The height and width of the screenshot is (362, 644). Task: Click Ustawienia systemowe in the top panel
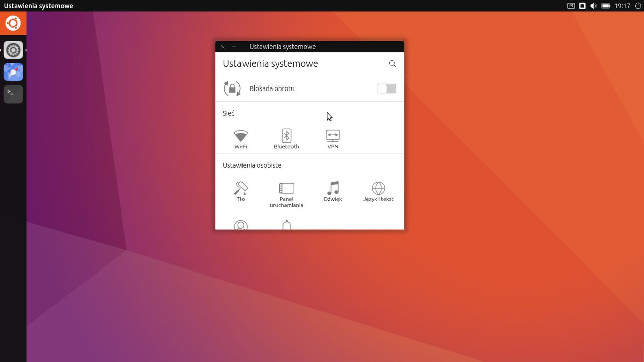(39, 6)
